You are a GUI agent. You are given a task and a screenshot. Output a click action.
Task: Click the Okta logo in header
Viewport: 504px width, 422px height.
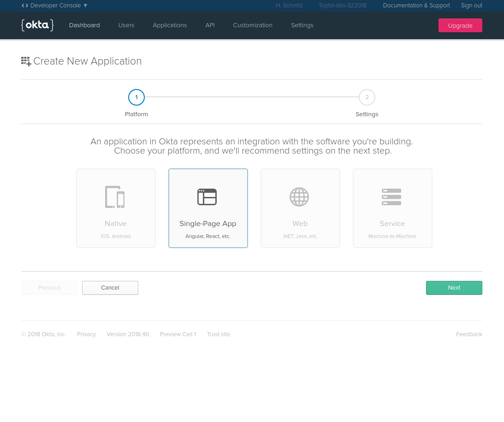(37, 25)
